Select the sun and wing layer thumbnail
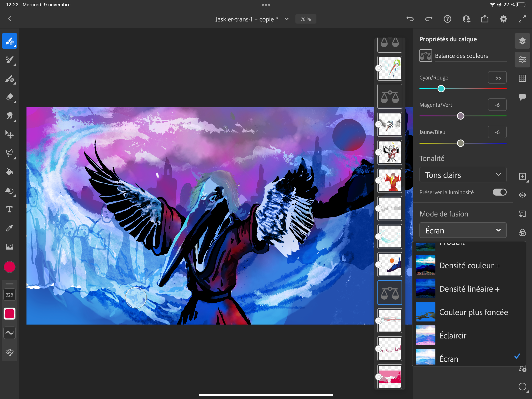Image resolution: width=532 pixels, height=399 pixels. [390, 265]
